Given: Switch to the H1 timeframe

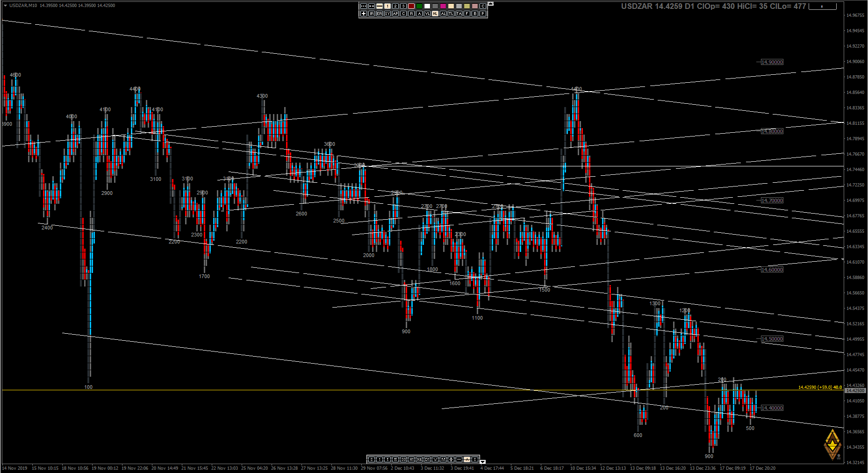Looking at the screenshot, I should [x=411, y=459].
